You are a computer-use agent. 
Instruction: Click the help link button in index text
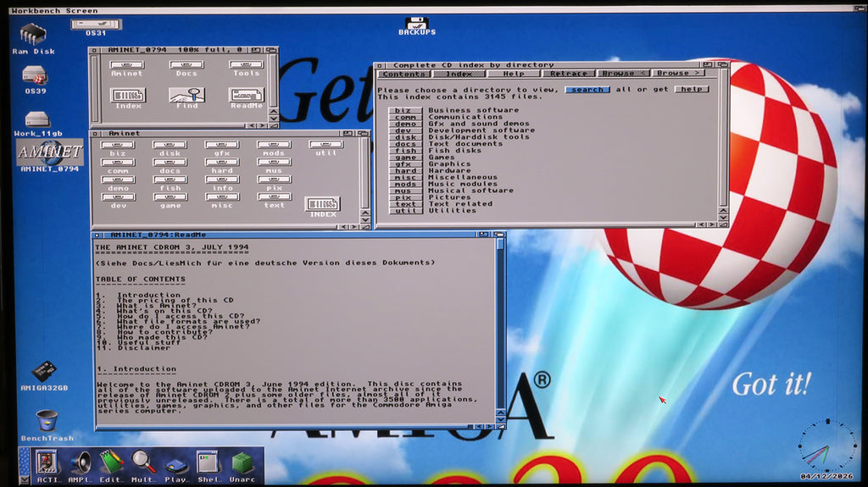click(x=692, y=89)
